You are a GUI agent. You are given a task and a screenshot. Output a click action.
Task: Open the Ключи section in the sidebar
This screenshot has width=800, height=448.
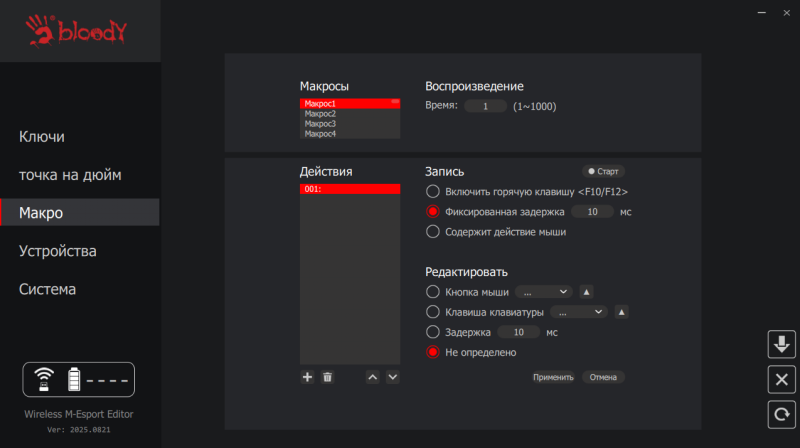42,136
